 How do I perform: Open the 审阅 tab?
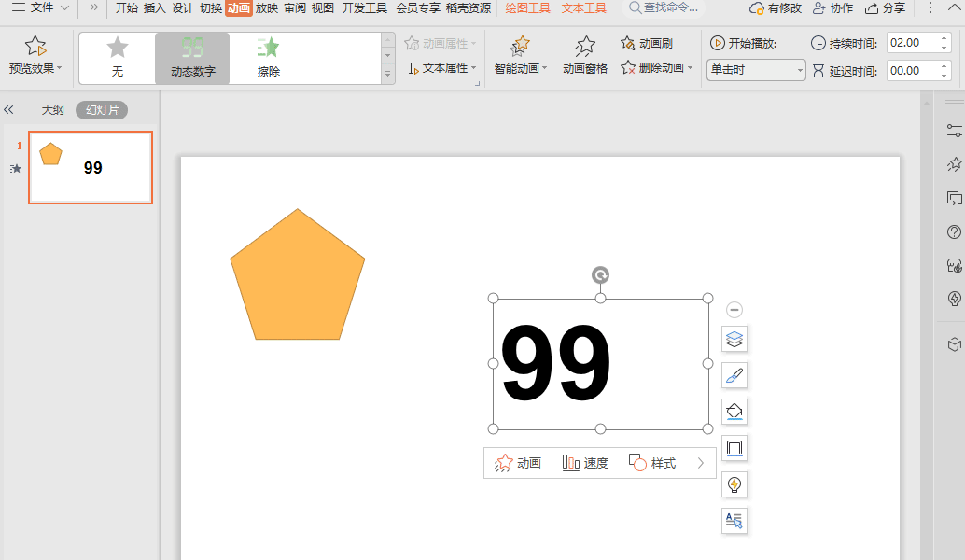[x=295, y=8]
